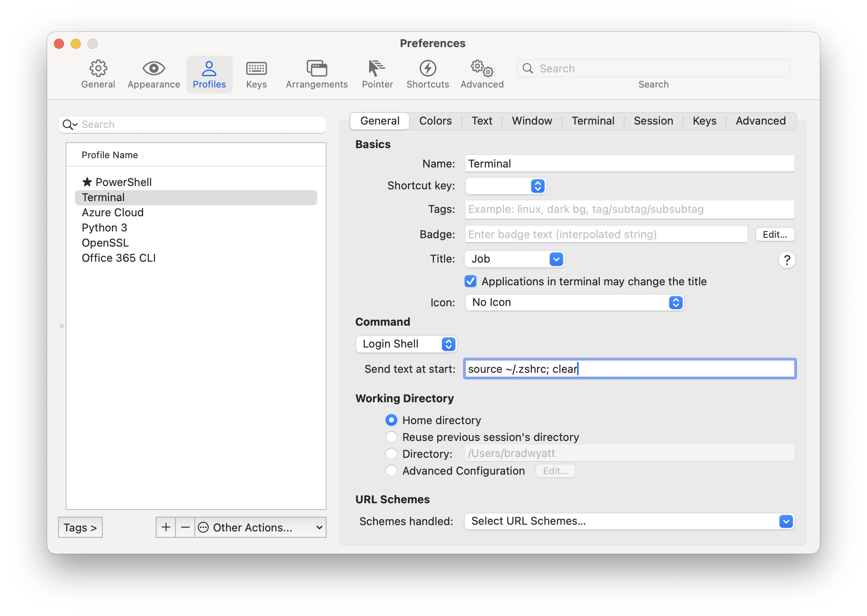Viewport: 867px width, 616px height.
Task: Switch to the Text profile tab
Action: tap(481, 121)
